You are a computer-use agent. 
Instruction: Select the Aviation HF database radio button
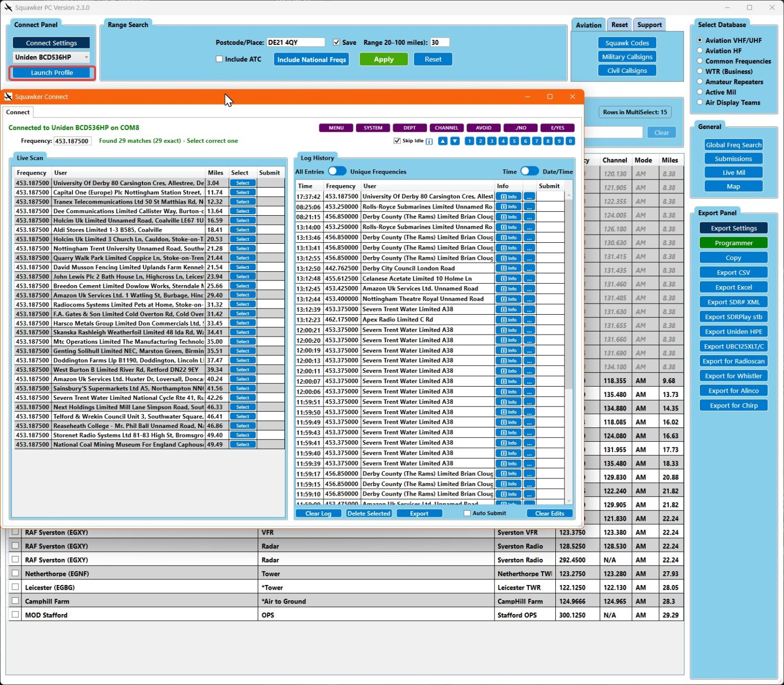point(700,50)
